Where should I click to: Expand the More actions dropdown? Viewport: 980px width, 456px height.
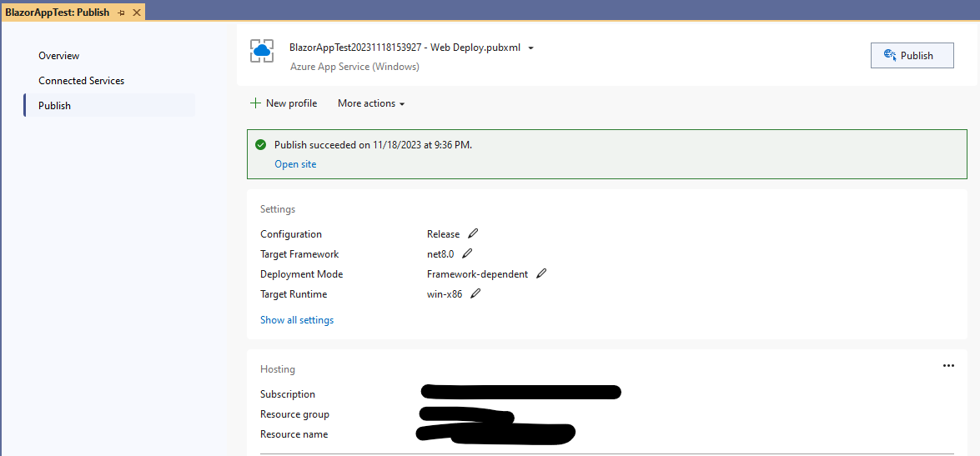coord(371,103)
